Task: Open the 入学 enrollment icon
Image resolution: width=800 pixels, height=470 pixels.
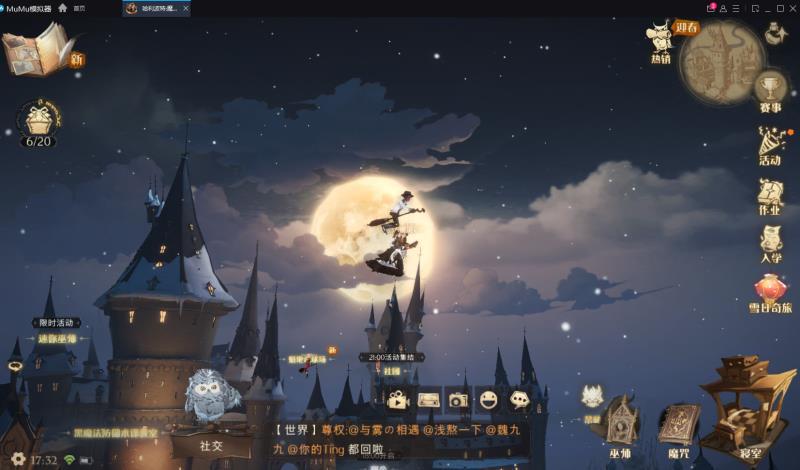Action: pos(770,244)
